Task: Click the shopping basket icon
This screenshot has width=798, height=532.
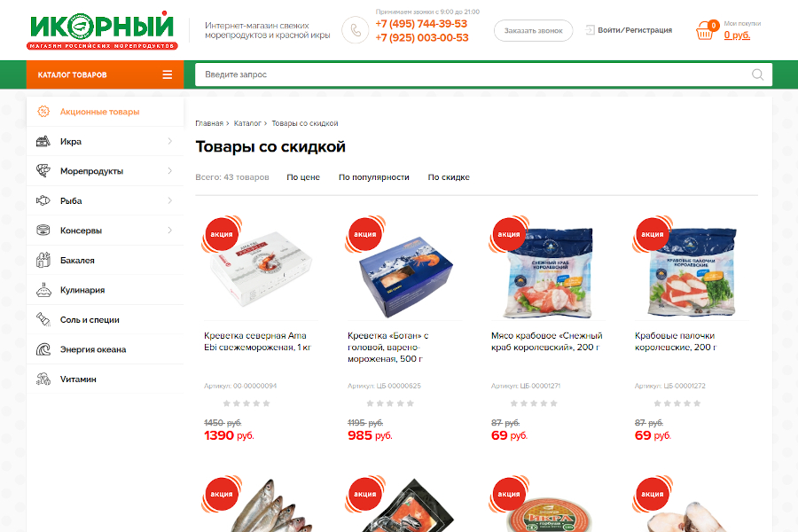Action: click(x=706, y=30)
